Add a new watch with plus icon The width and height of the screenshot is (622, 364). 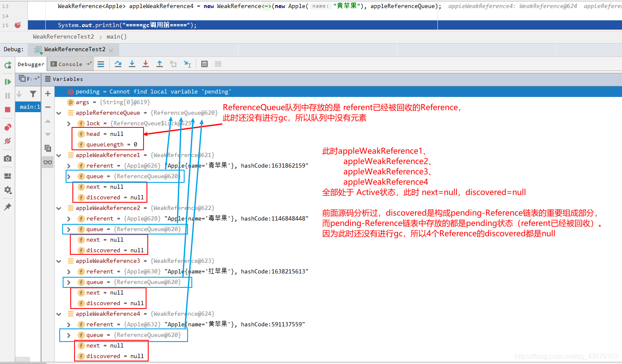pos(48,94)
